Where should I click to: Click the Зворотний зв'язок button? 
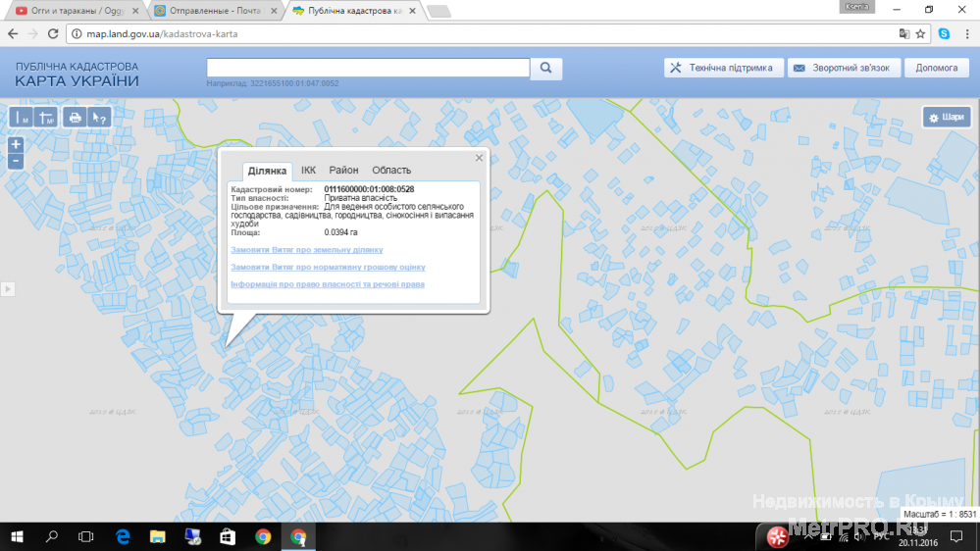(x=844, y=68)
